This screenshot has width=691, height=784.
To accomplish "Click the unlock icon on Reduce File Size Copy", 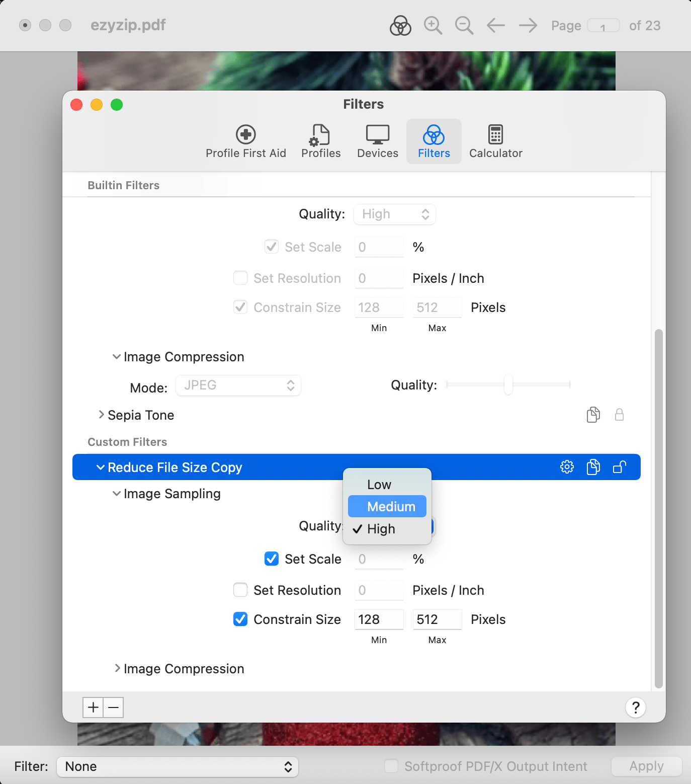I will tap(620, 467).
